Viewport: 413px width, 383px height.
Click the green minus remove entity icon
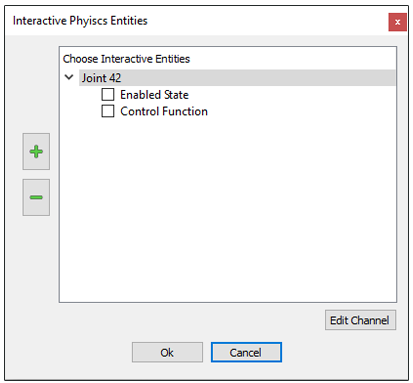click(36, 197)
